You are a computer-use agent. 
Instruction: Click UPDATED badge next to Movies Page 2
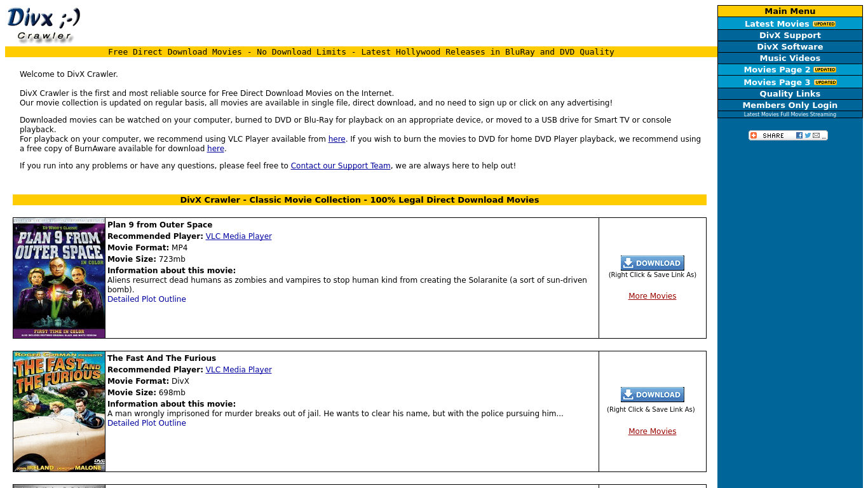825,70
